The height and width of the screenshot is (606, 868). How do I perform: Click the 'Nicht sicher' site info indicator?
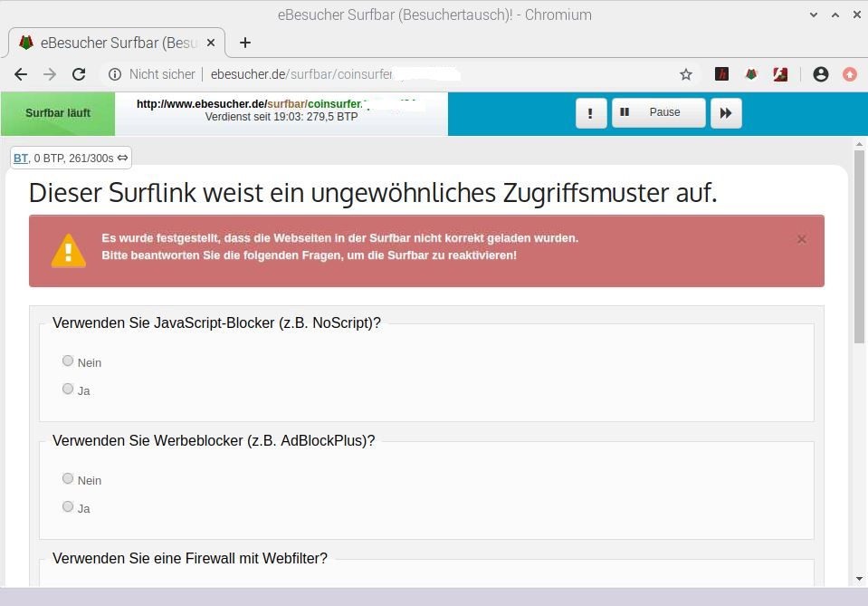pos(152,74)
